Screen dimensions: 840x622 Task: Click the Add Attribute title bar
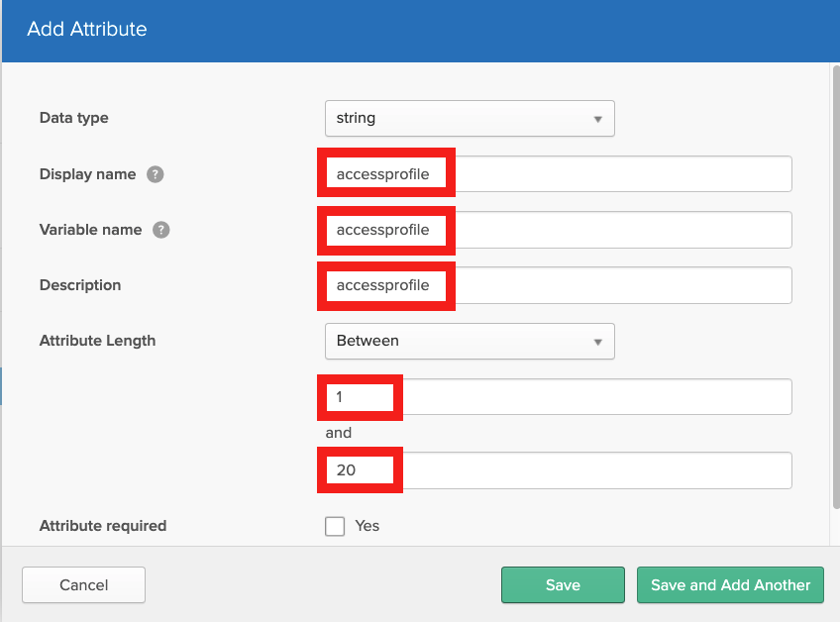tap(87, 30)
